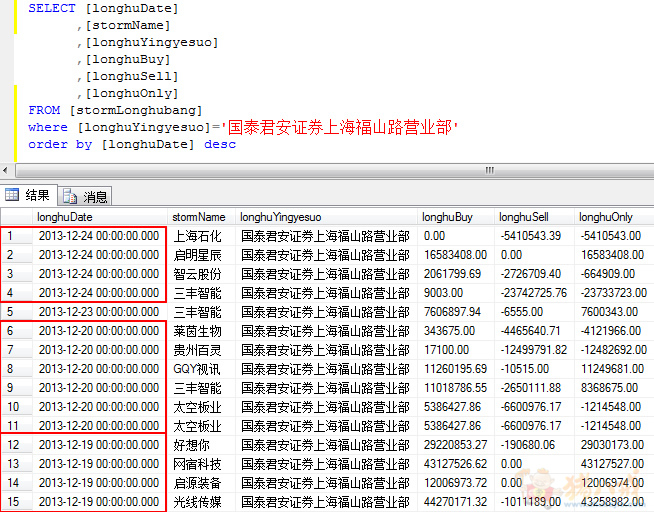This screenshot has width=654, height=512.
Task: Click longhuBuy value 44270171.32
Action: pos(455,502)
